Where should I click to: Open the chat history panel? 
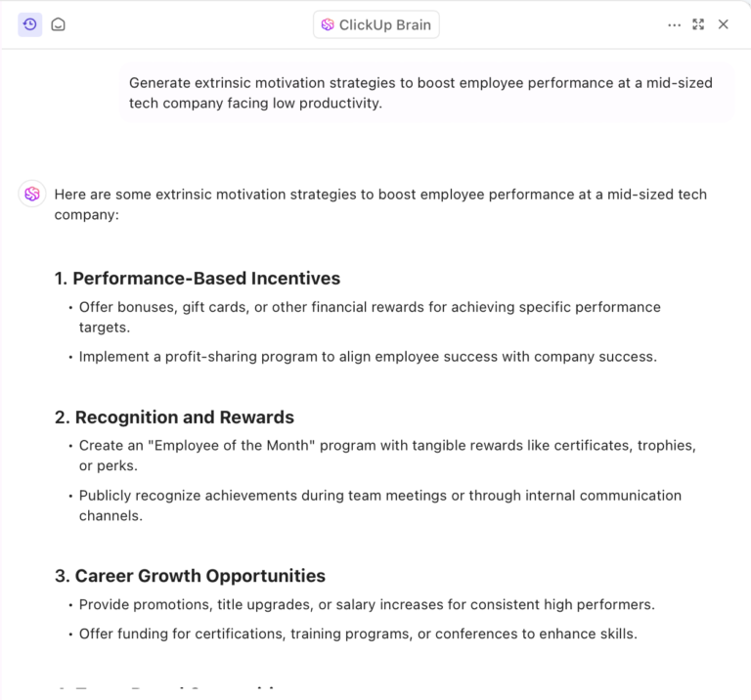[30, 24]
